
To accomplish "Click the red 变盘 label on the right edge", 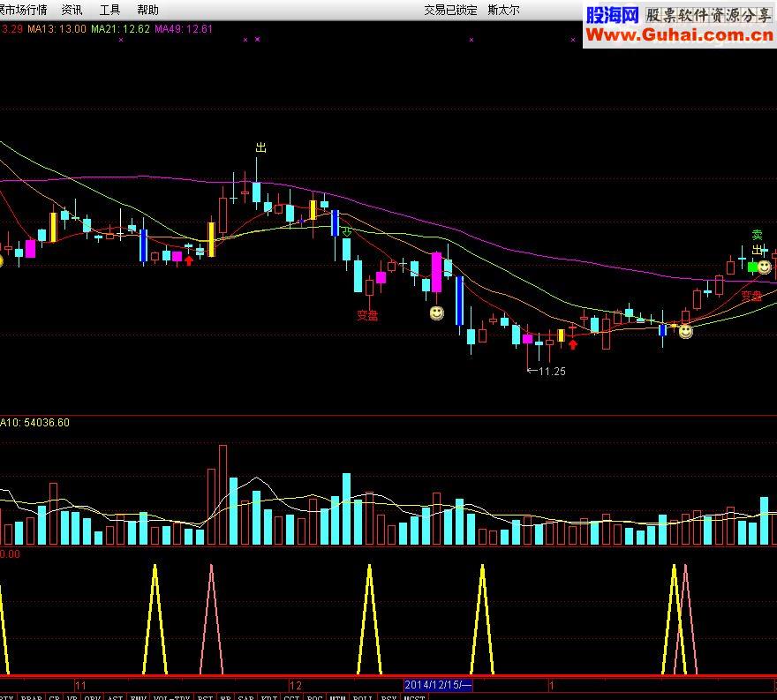I will pos(751,297).
